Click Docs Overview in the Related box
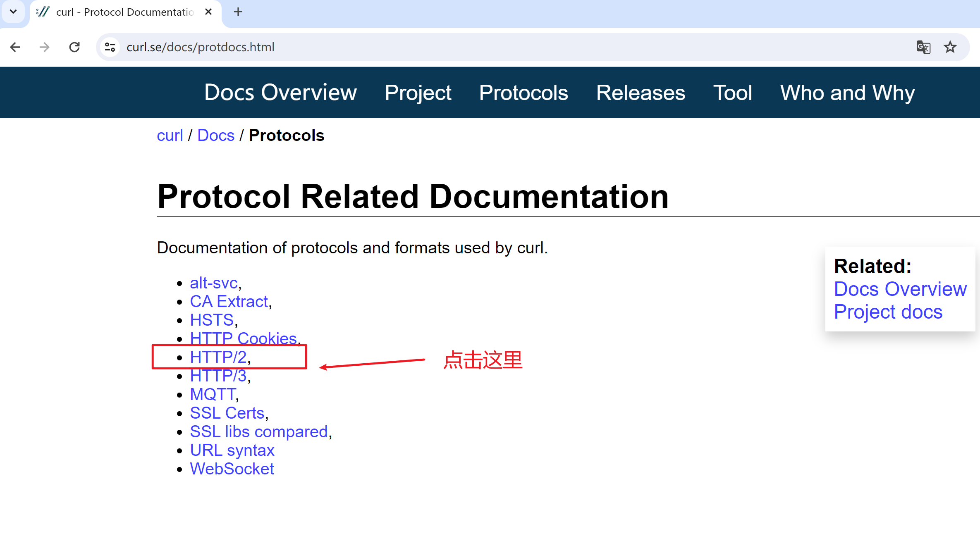 coord(900,289)
